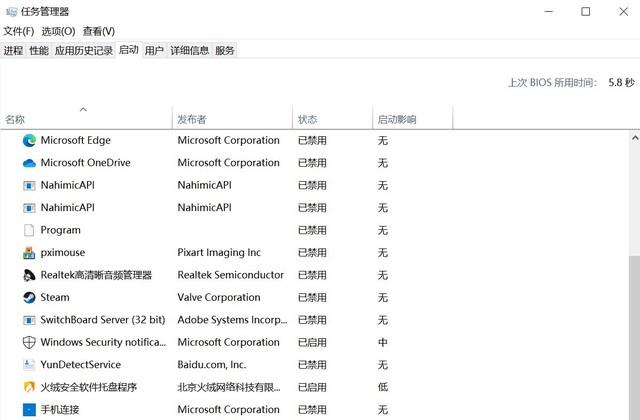
Task: Click the Pixart Imaging Inc publisher cell
Action: coord(219,253)
